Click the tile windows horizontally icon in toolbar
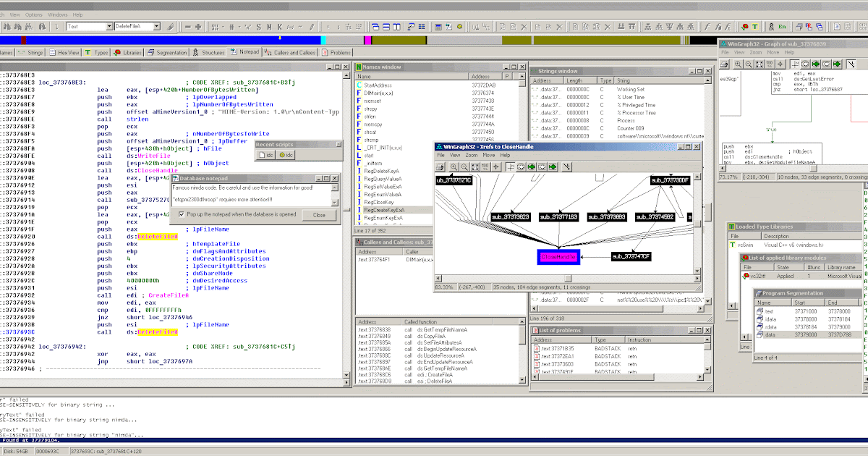The image size is (868, 456). pos(386,27)
